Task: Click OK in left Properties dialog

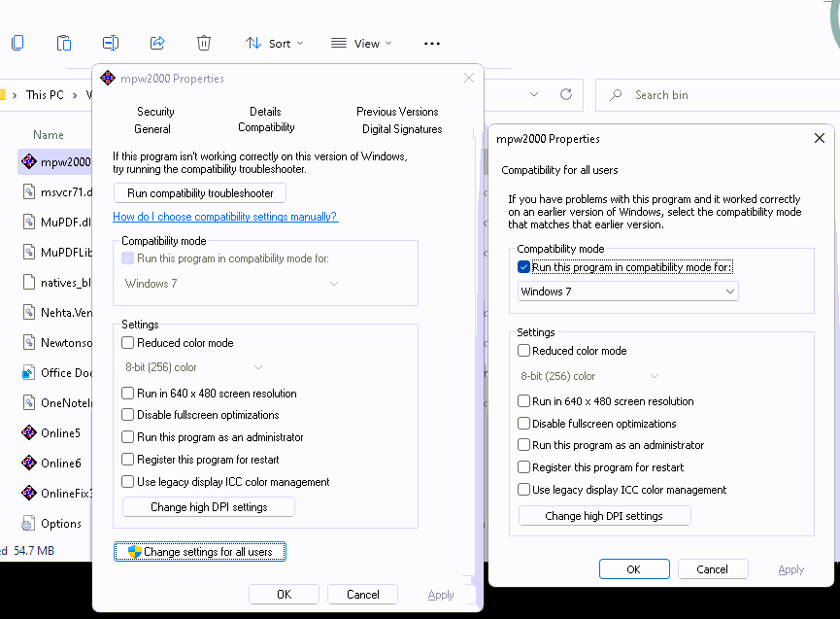Action: pyautogui.click(x=284, y=595)
